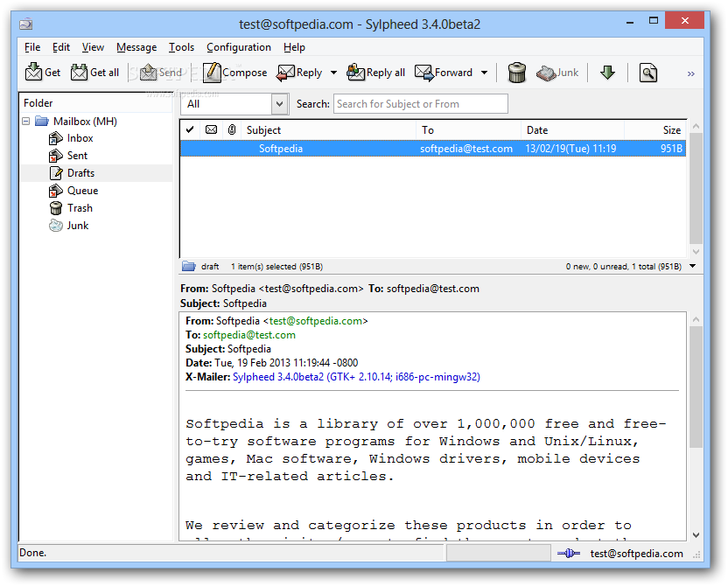Open the Tools menu
This screenshot has height=586, width=728.
(181, 47)
